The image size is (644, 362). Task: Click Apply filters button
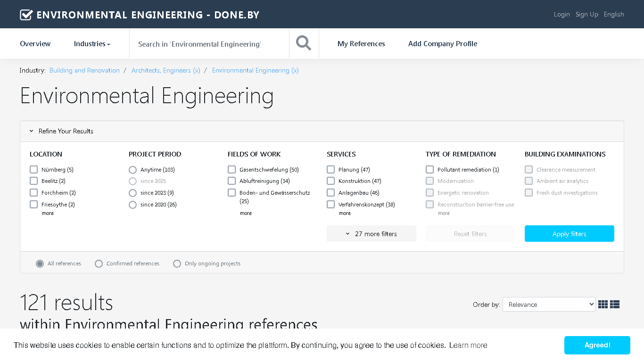coord(570,234)
